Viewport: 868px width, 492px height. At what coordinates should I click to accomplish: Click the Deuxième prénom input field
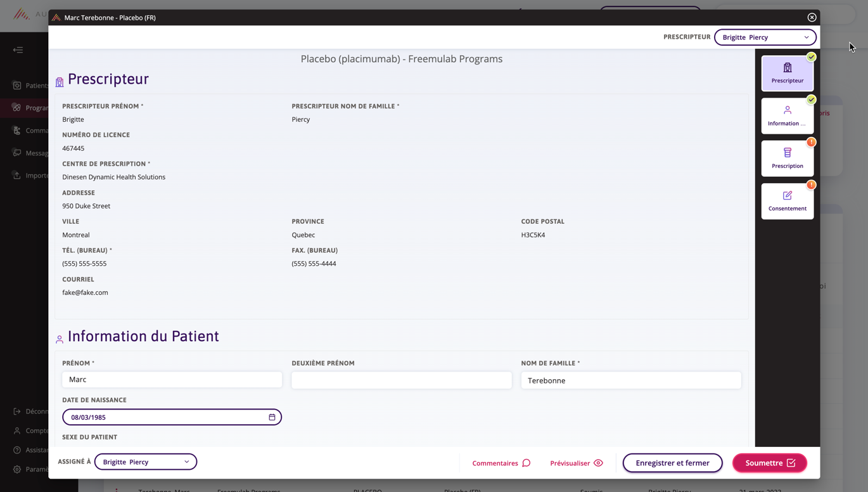click(x=401, y=380)
